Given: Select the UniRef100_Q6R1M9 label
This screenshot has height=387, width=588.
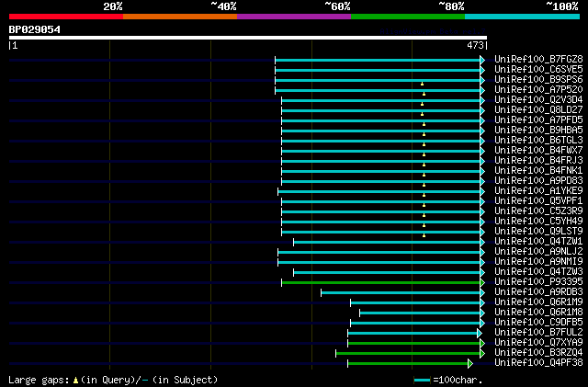Looking at the screenshot, I should (x=538, y=302).
